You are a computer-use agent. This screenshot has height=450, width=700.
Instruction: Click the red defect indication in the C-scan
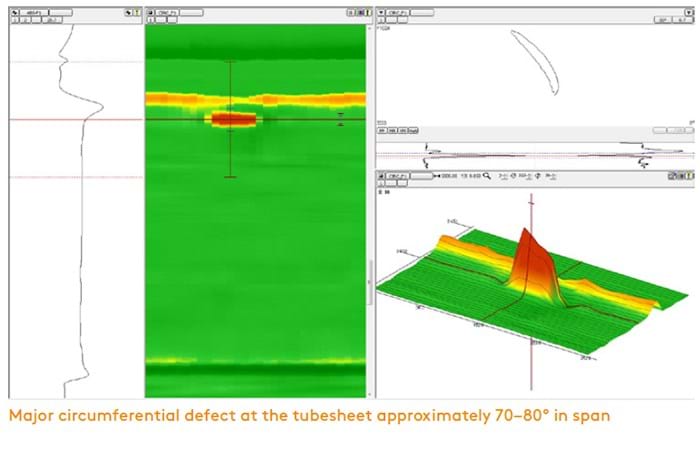pyautogui.click(x=234, y=118)
